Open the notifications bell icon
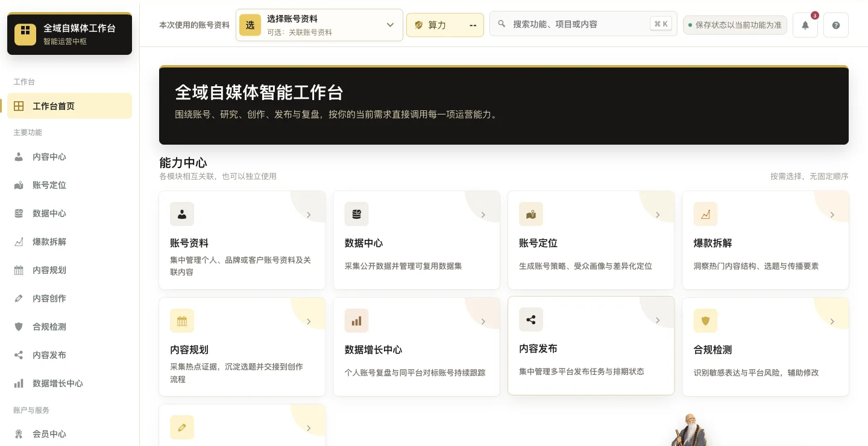 coord(805,25)
